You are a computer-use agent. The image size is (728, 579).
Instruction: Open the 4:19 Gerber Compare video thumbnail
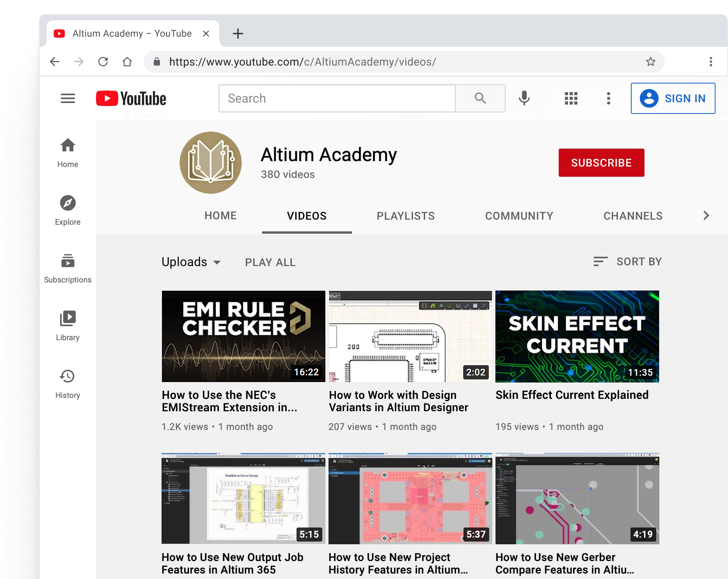point(577,499)
